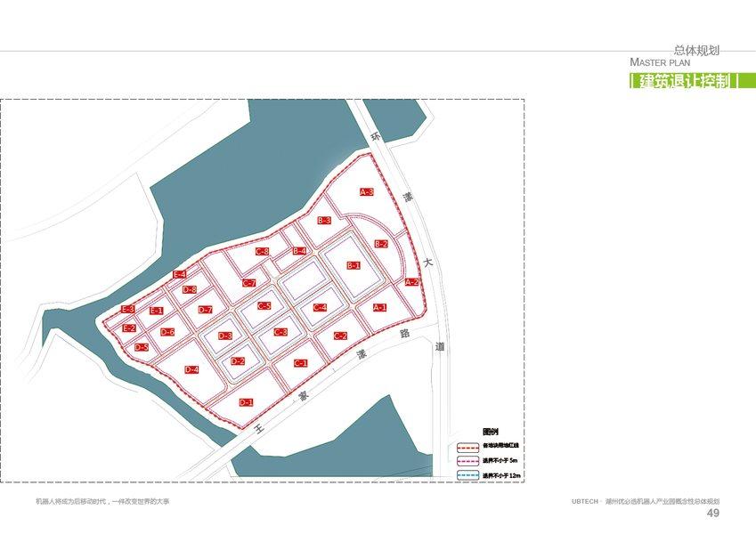Image resolution: width=756 pixels, height=534 pixels.
Task: Click plot label C-3
Action: [280, 332]
